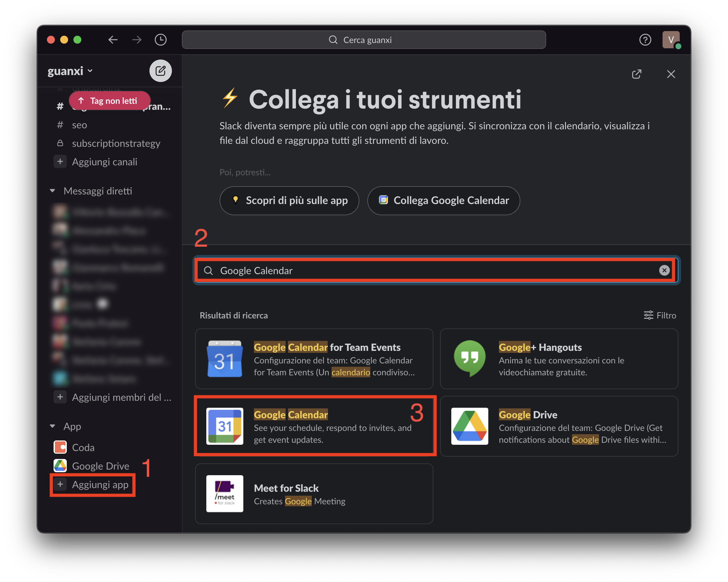The height and width of the screenshot is (582, 728).
Task: Click the help question mark icon
Action: pos(645,40)
